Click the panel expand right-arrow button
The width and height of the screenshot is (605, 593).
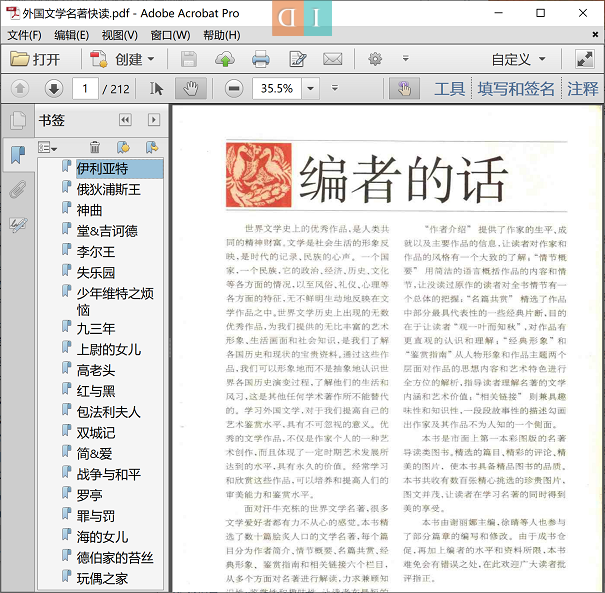click(x=154, y=120)
